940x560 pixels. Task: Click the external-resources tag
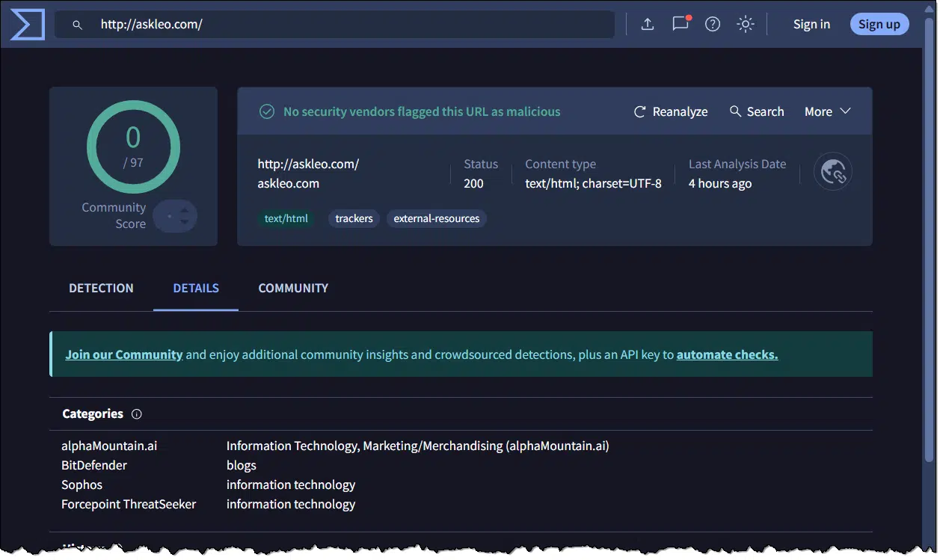click(437, 219)
